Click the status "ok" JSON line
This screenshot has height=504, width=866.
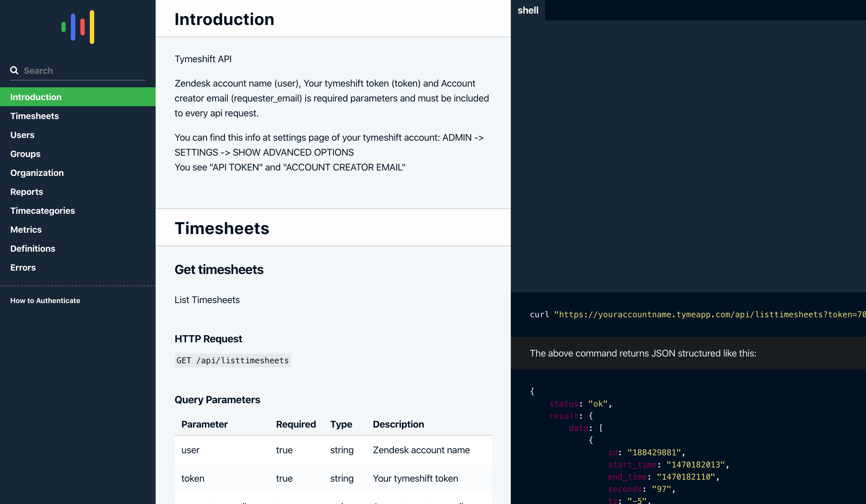581,404
